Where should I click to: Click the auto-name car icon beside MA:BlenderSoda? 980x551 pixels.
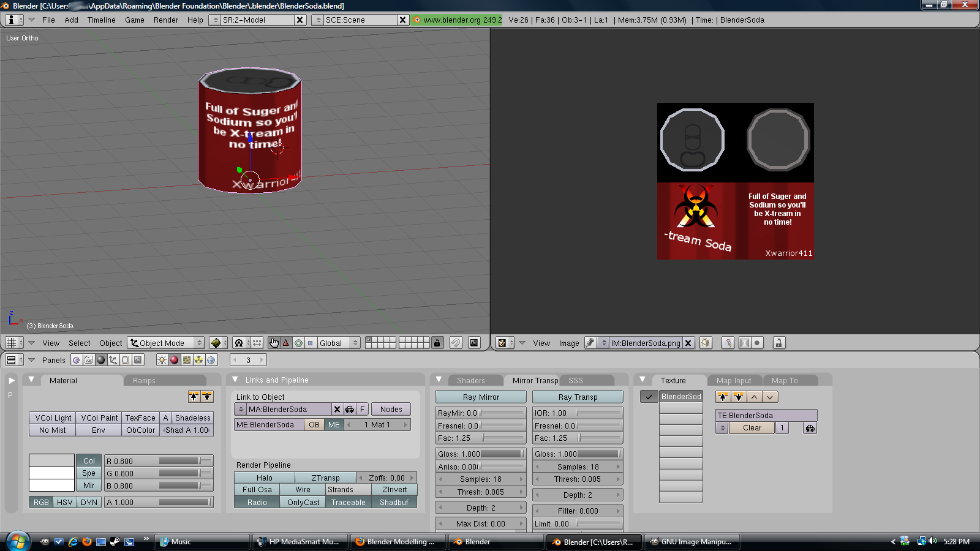tap(350, 409)
